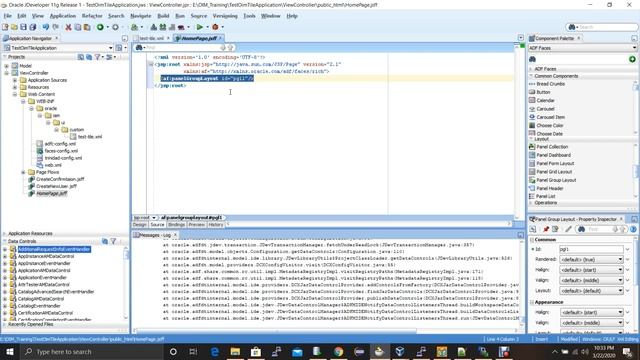Click the Open folder toolbar icon
This screenshot has height=360, width=640.
tap(14, 27)
